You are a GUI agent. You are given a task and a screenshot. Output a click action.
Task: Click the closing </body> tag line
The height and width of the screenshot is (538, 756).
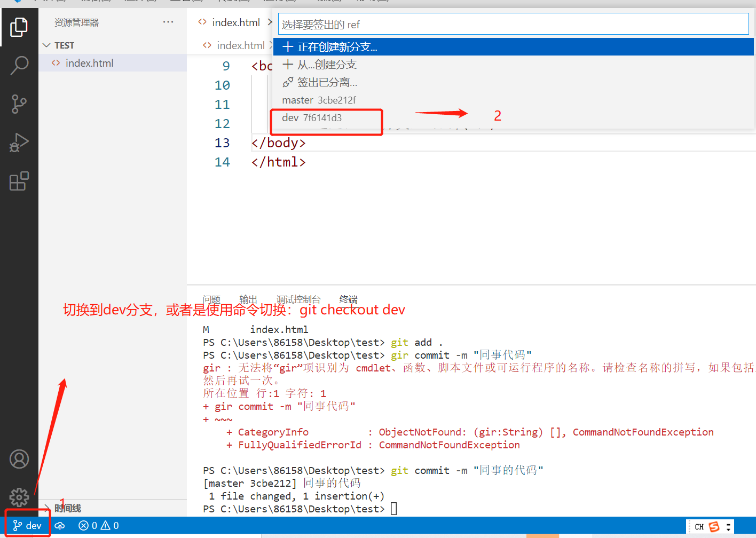[278, 143]
